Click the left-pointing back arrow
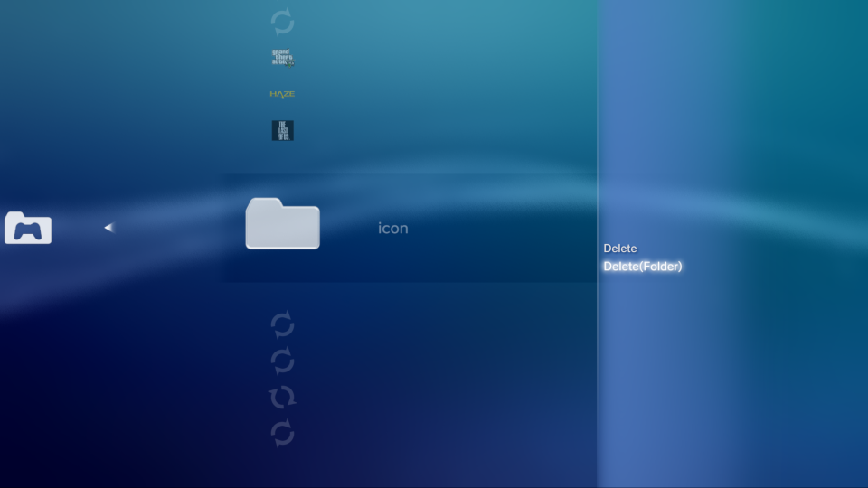Viewport: 868px width, 488px height. click(x=109, y=228)
